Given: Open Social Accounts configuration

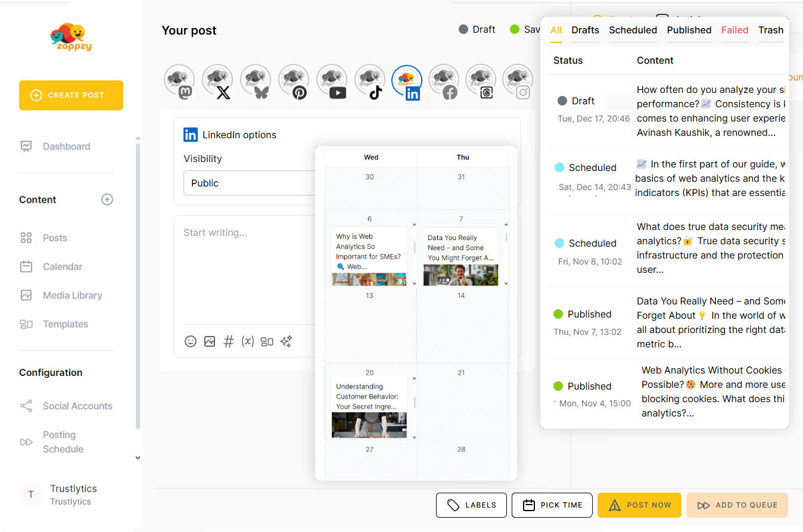Looking at the screenshot, I should pos(66,406).
